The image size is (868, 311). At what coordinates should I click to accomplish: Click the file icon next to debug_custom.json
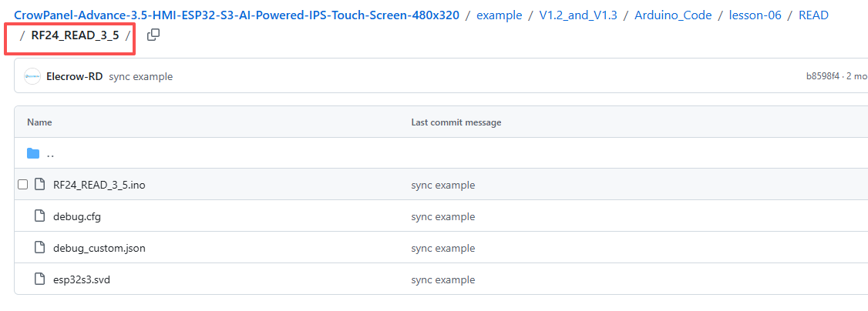pyautogui.click(x=39, y=247)
